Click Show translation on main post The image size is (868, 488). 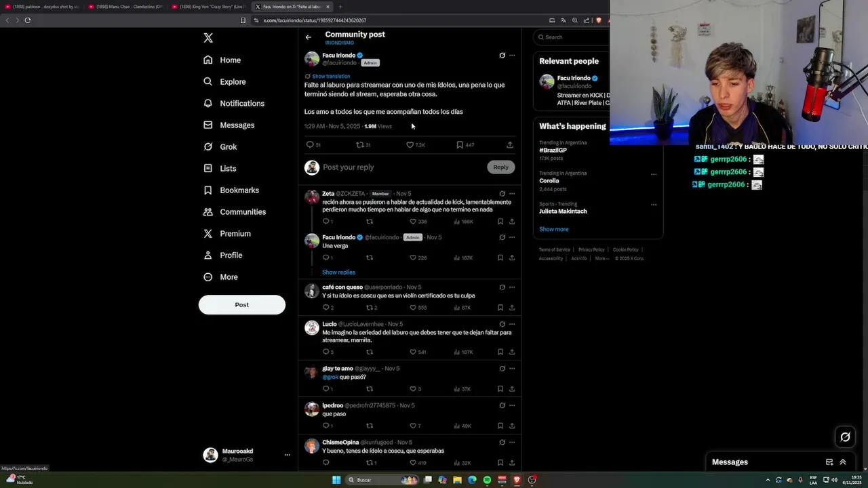[331, 76]
